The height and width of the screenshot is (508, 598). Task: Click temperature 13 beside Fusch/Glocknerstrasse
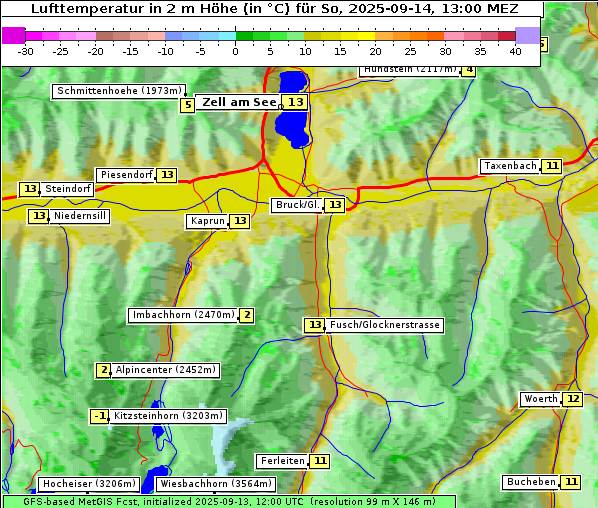pos(314,325)
